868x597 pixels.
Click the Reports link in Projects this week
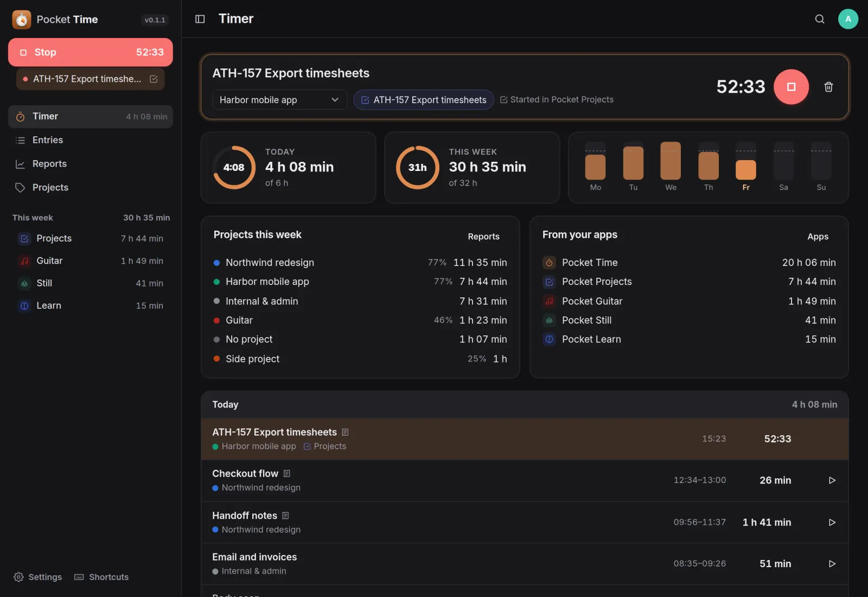[x=483, y=237]
